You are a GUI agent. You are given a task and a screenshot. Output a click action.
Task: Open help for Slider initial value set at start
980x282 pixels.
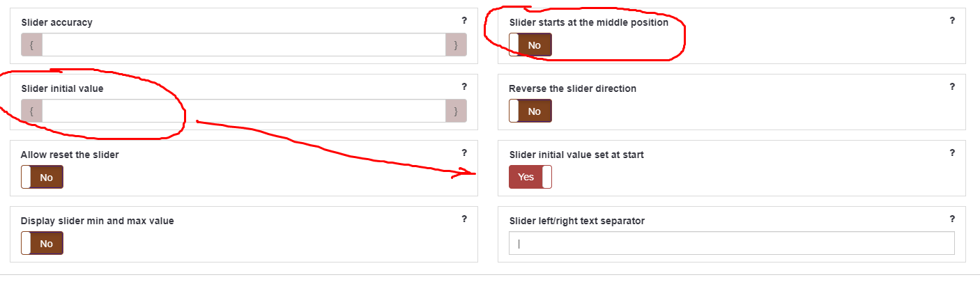click(952, 153)
